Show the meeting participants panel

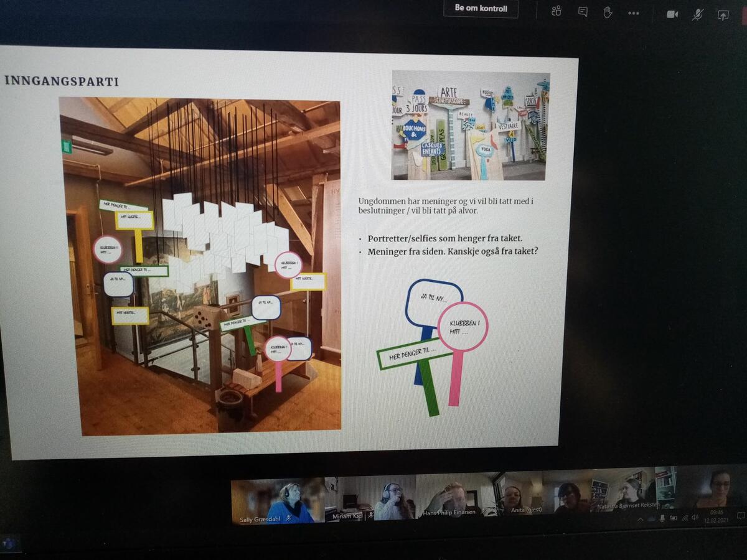[557, 12]
